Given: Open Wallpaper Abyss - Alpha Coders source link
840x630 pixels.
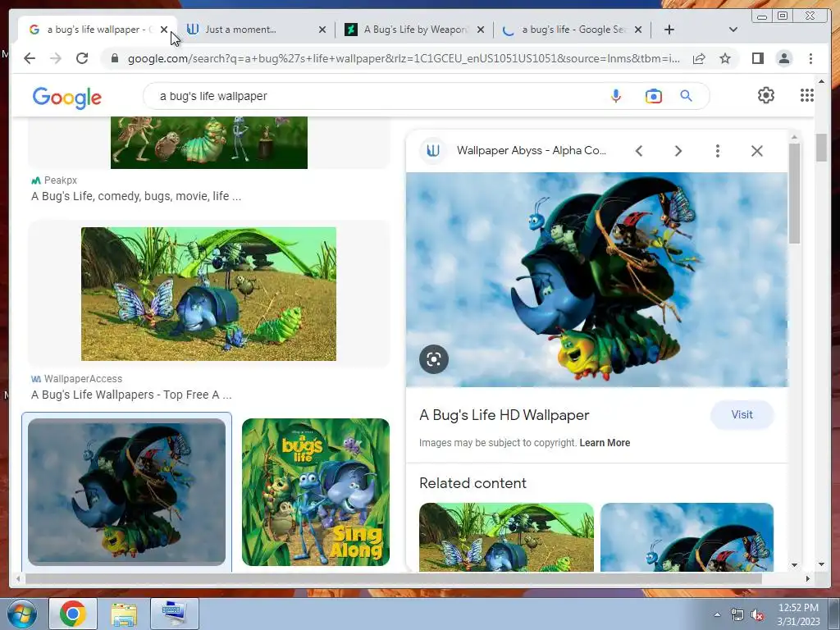Looking at the screenshot, I should [531, 151].
